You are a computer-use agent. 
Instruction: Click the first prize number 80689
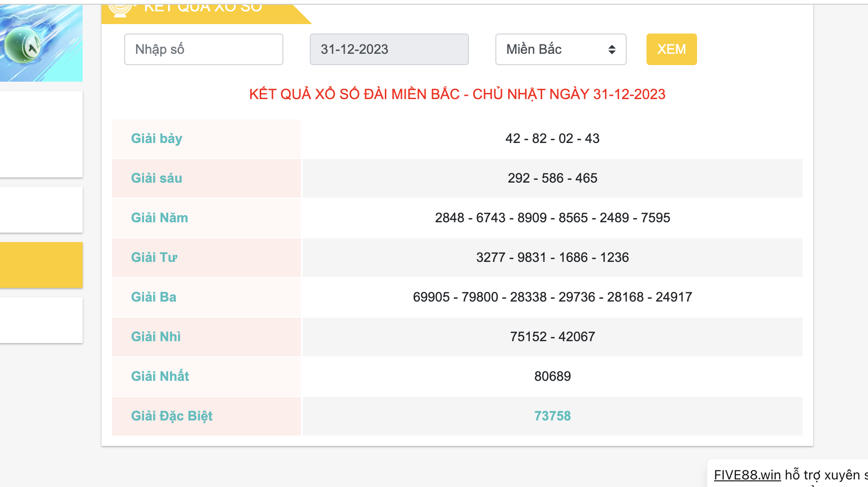click(552, 377)
